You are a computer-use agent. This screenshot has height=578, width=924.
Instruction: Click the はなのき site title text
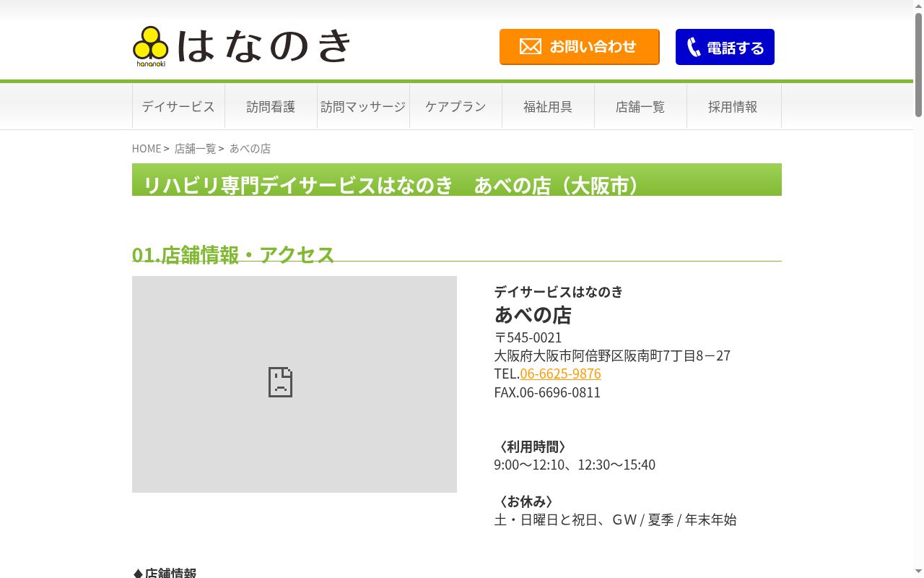(263, 46)
